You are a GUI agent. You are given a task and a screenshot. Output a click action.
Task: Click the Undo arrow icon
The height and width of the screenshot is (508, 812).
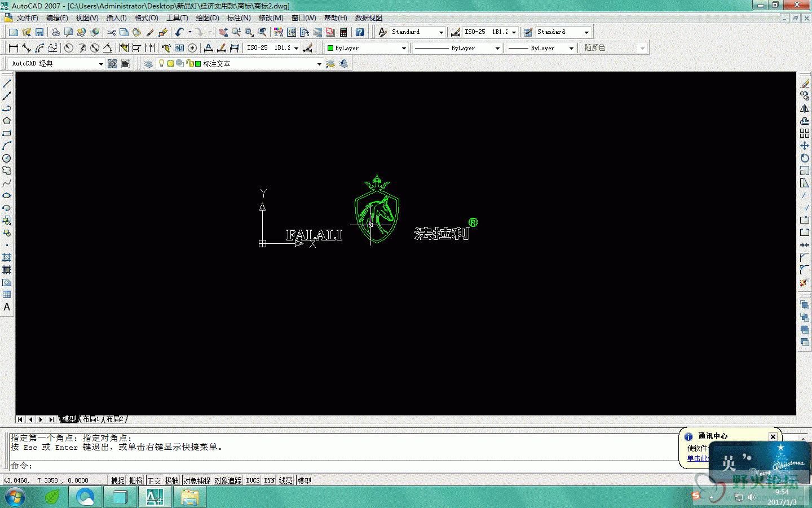click(x=179, y=32)
